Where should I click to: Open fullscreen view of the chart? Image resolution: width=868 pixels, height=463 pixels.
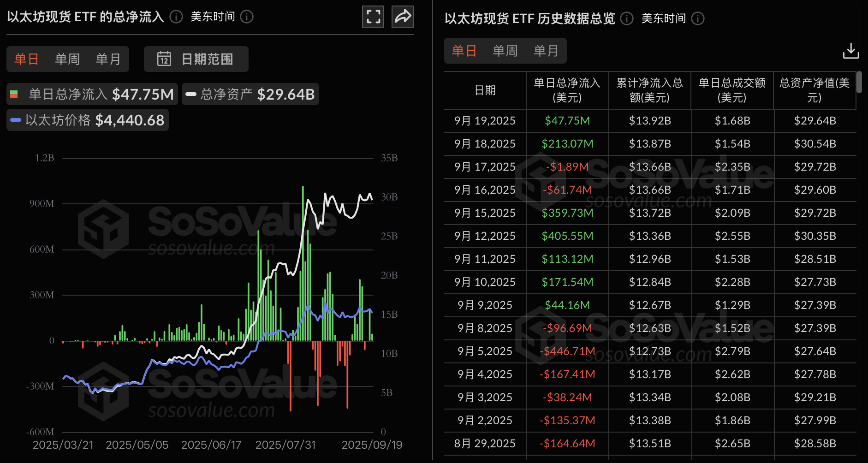tap(373, 16)
